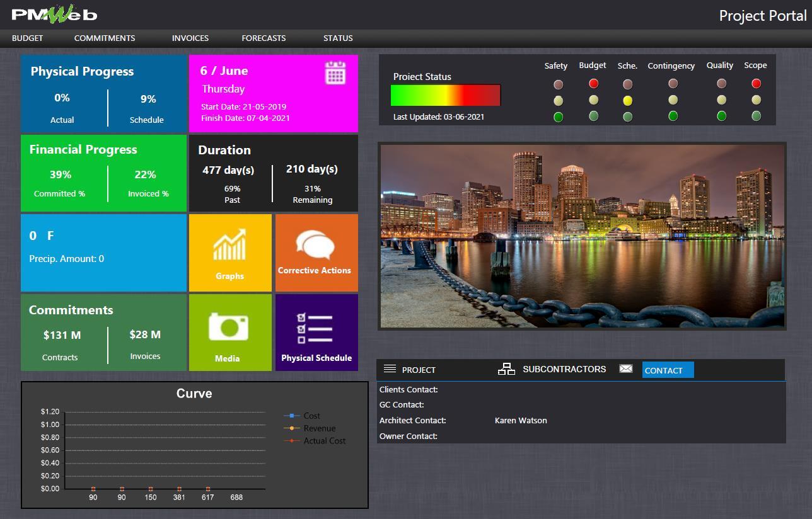Click the Clients Contact label
The height and width of the screenshot is (519, 812).
tap(409, 389)
